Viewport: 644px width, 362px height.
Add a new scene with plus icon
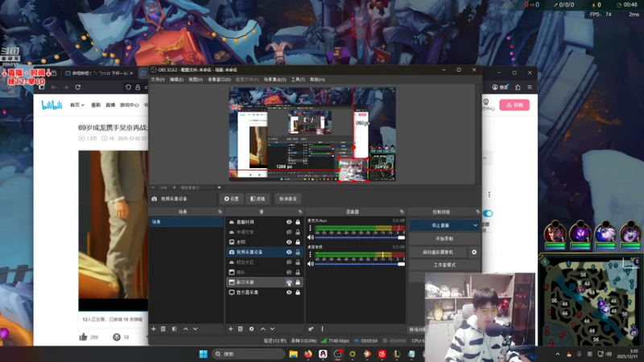[154, 329]
